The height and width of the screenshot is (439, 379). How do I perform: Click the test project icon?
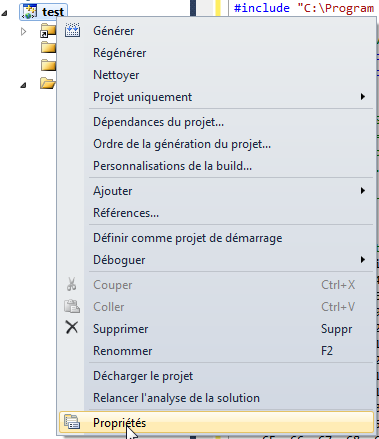pos(29,11)
